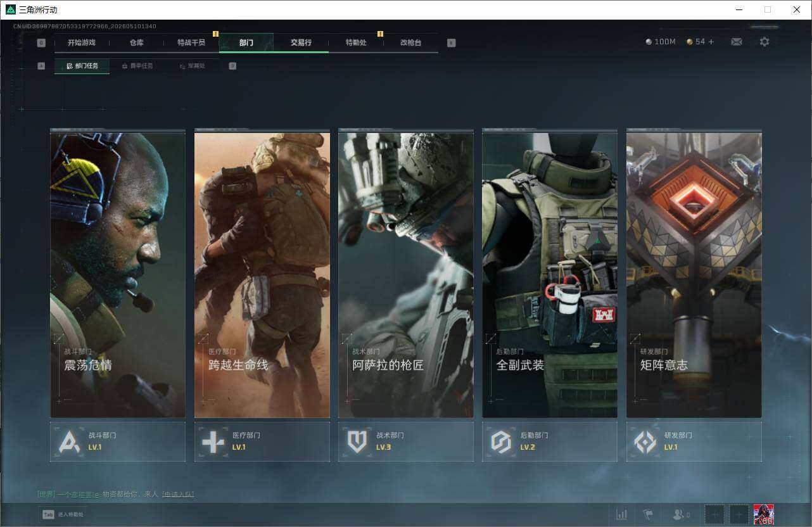
Task: Click the first empty squad slot plus
Action: pyautogui.click(x=714, y=514)
